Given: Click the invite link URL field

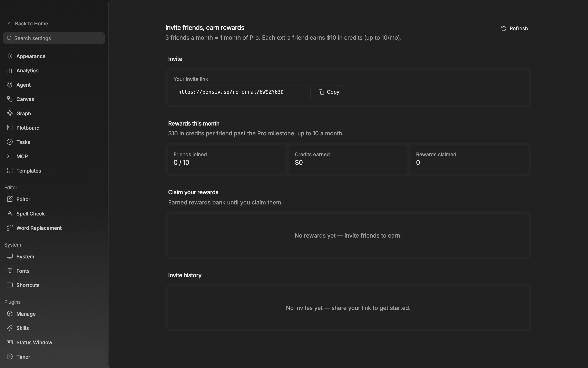Looking at the screenshot, I should point(242,92).
